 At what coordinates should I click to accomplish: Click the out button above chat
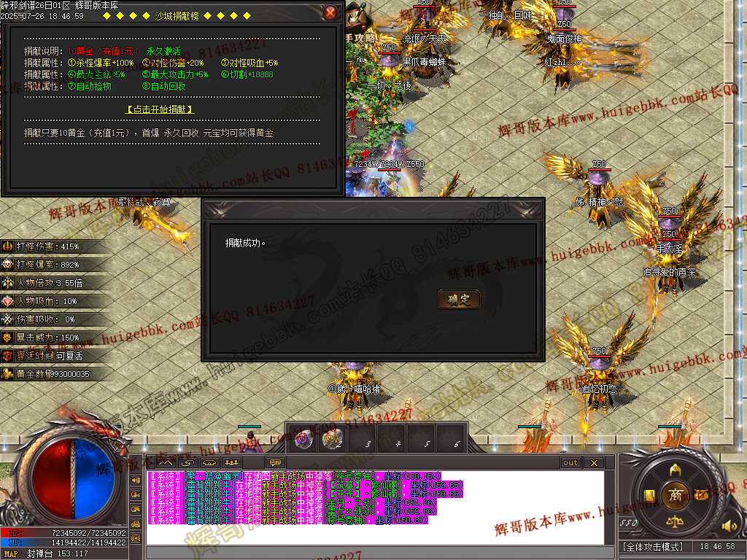[x=570, y=463]
